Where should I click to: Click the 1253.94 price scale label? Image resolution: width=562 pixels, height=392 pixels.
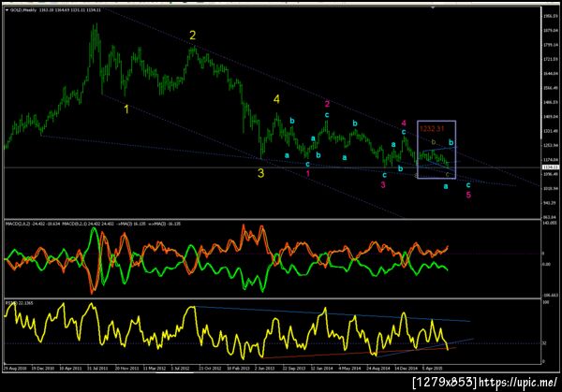tap(550, 145)
